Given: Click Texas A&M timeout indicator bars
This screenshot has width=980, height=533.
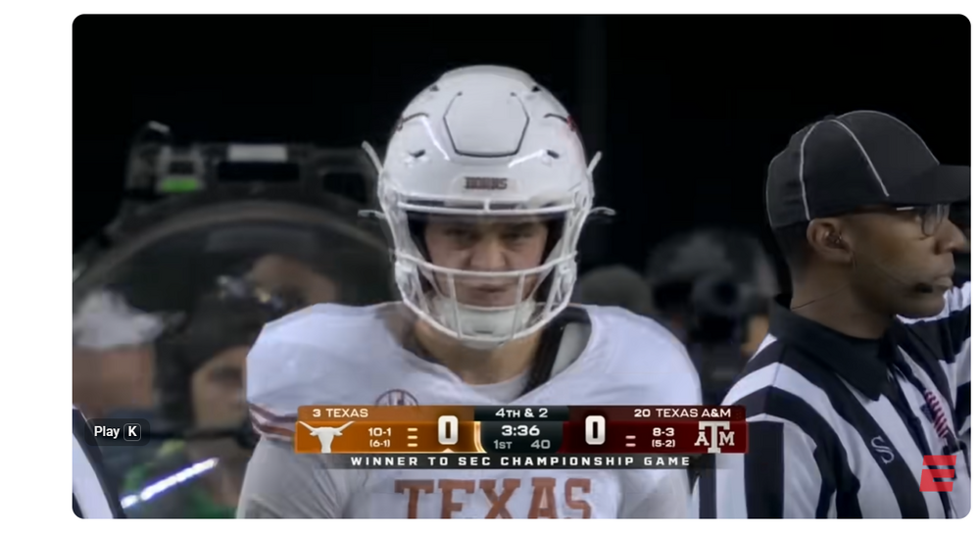Looking at the screenshot, I should 630,441.
